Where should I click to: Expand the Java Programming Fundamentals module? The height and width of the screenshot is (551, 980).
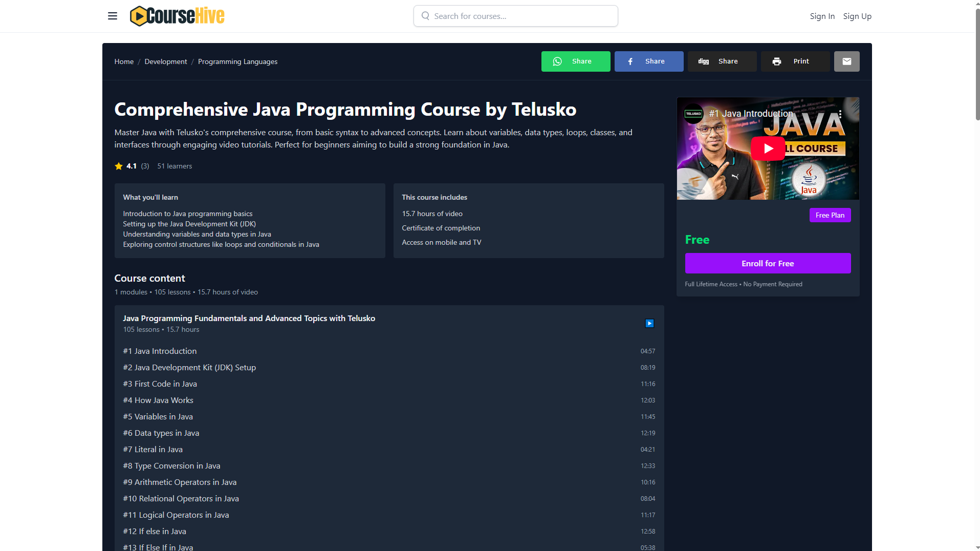coord(249,318)
